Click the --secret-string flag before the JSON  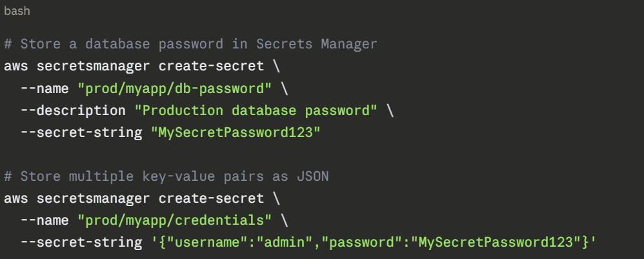tap(81, 242)
